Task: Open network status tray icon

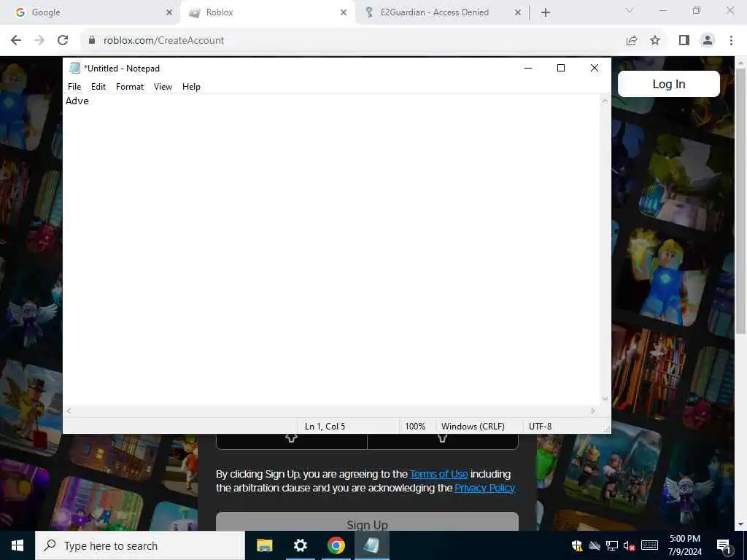Action: [612, 545]
